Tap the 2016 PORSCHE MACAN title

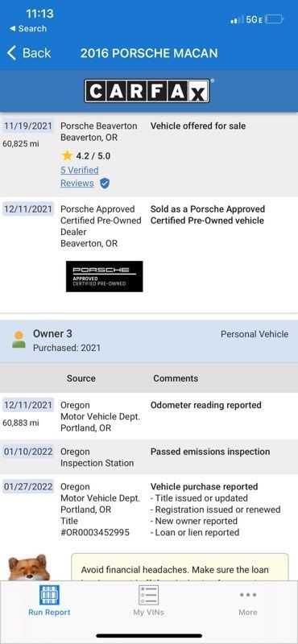click(x=149, y=53)
